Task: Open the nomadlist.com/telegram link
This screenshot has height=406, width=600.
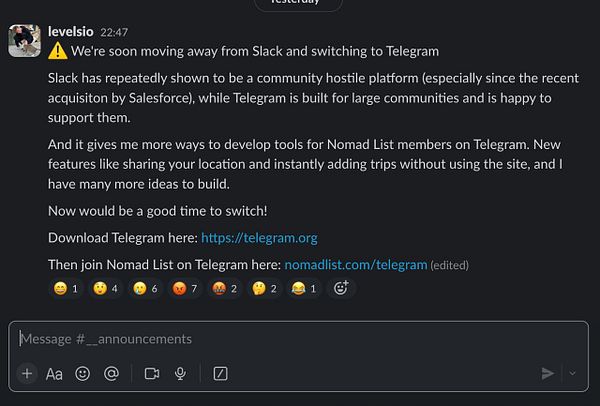Action: (355, 265)
